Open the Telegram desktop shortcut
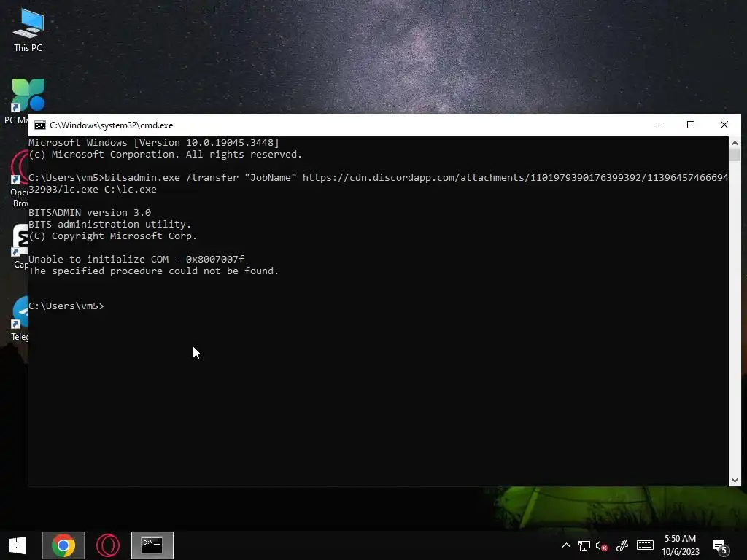The height and width of the screenshot is (560, 747). coord(20,318)
